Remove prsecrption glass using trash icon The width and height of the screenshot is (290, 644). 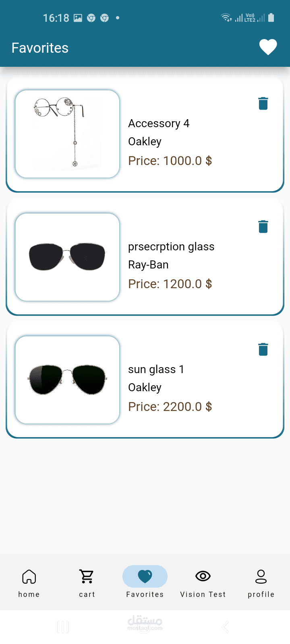pos(263,227)
